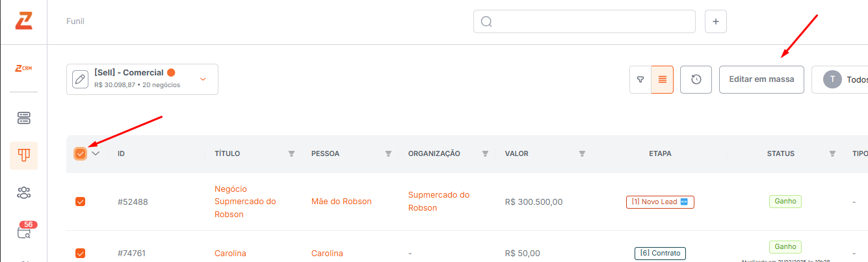
Task: Expand the chevron beside the header checkbox
Action: pos(96,153)
